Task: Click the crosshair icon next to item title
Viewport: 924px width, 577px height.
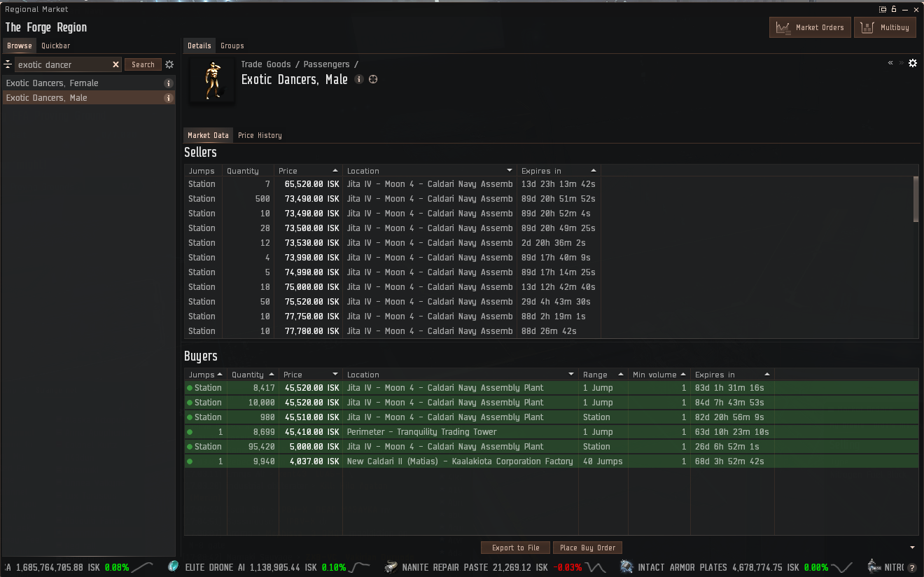Action: click(373, 80)
